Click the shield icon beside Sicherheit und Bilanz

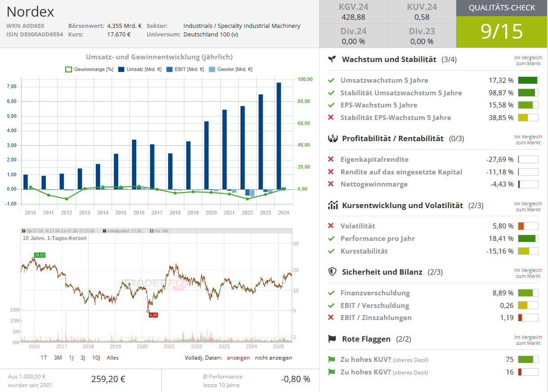point(332,272)
